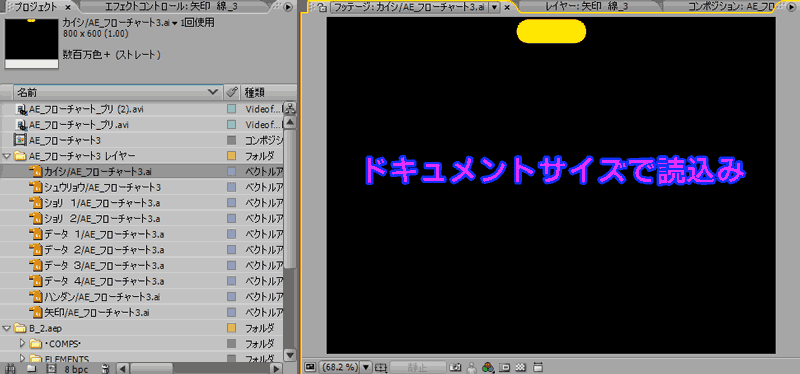The image size is (800, 374).
Task: Open the Project panel options menu arrow
Action: (x=288, y=7)
